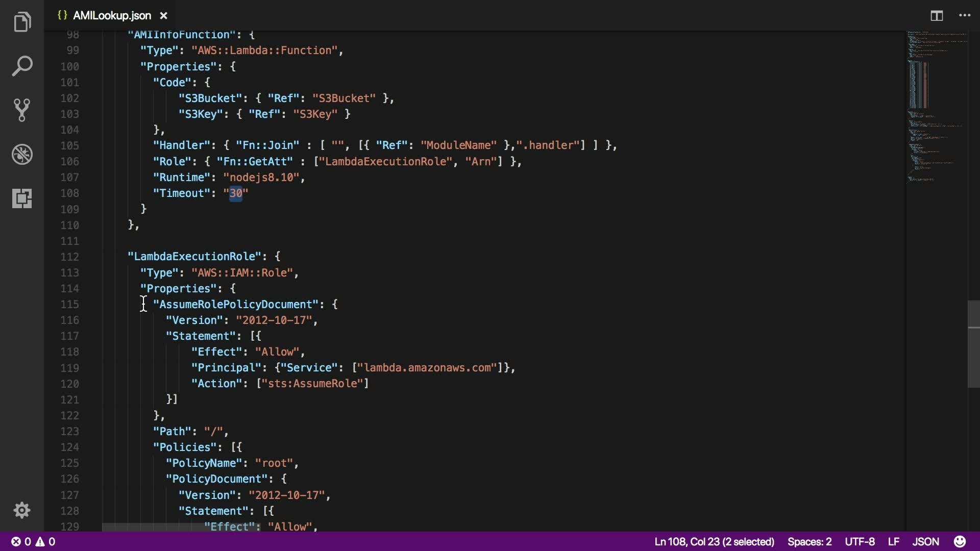Click the feedback smiley icon
Viewport: 980px width, 551px height.
coord(960,541)
